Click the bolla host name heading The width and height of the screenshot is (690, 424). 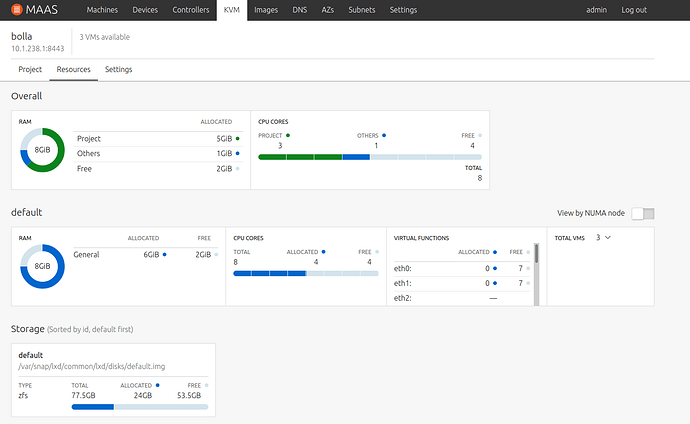pos(22,36)
